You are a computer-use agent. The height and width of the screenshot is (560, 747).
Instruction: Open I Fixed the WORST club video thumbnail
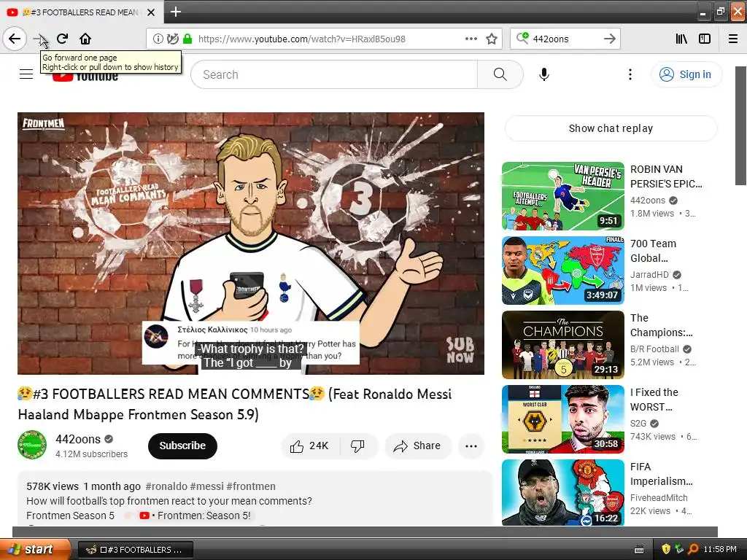click(x=563, y=419)
